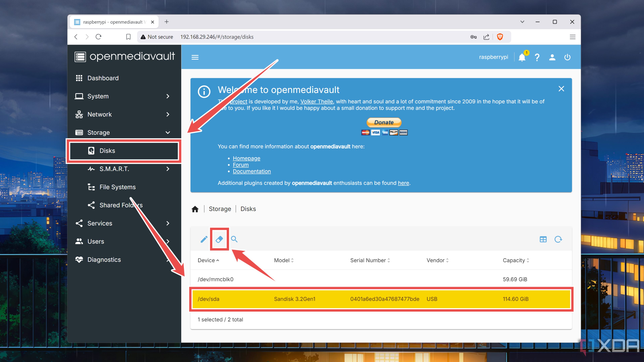Close the raspberrypi openmediavault tab
644x362 pixels.
click(152, 22)
